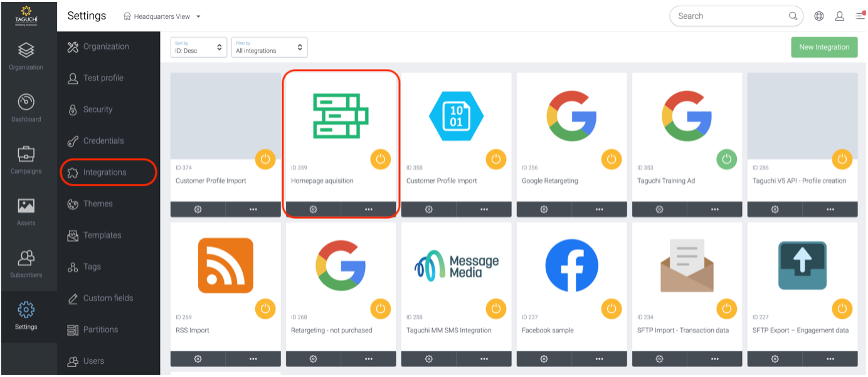
Task: Open settings gear for Google Retargeting card
Action: (x=544, y=210)
